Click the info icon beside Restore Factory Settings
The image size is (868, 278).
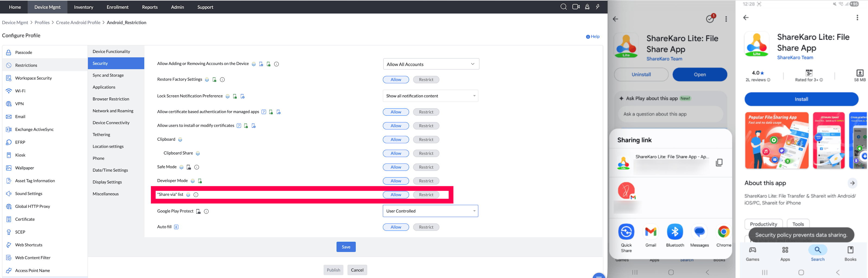coord(222,80)
